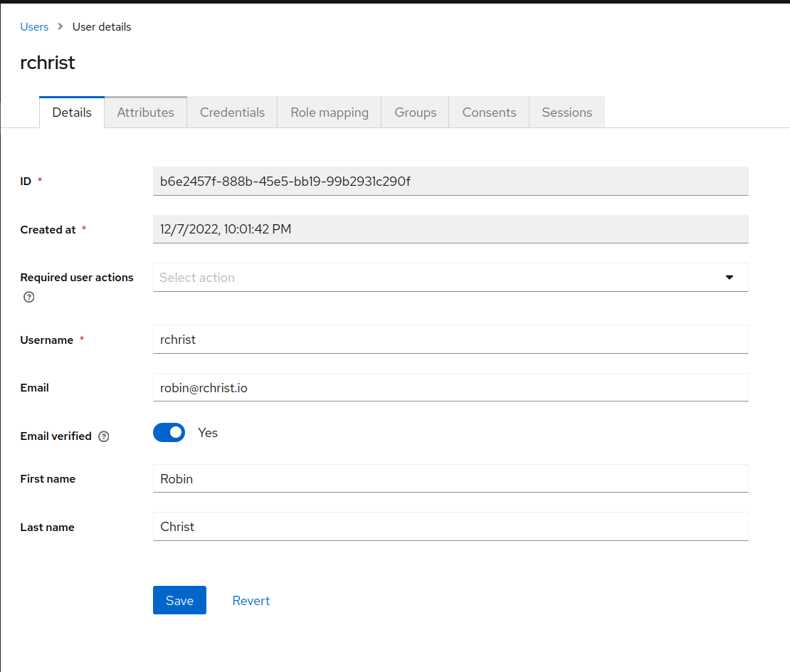Save the user details
The height and width of the screenshot is (672, 790).
pyautogui.click(x=180, y=601)
